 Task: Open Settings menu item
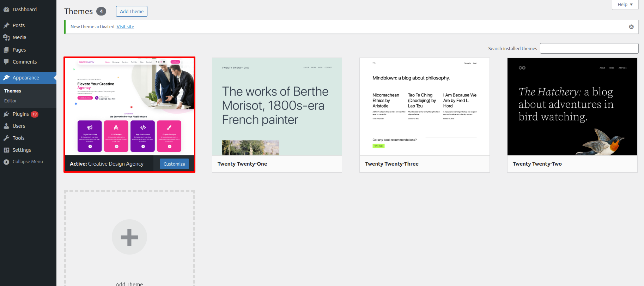28,150
